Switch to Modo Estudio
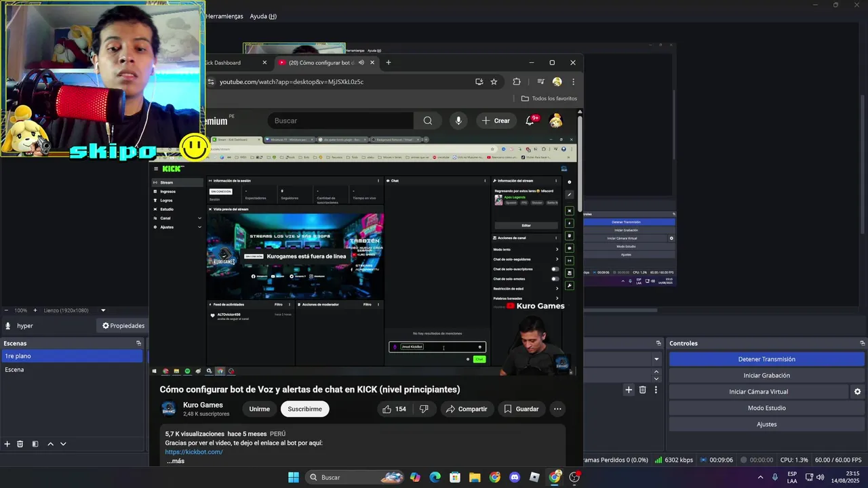868x488 pixels. click(x=766, y=408)
